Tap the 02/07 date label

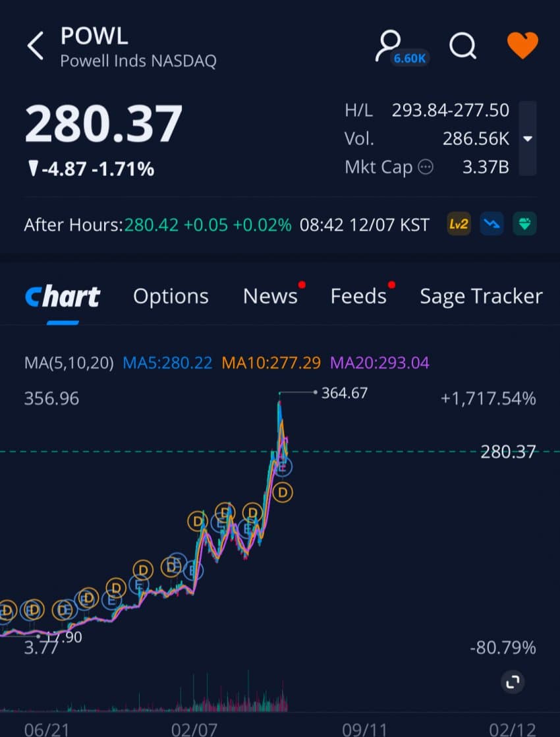[x=194, y=730]
